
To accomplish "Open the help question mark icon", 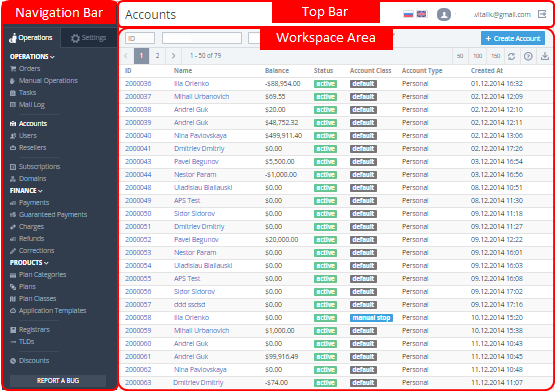I will (528, 56).
